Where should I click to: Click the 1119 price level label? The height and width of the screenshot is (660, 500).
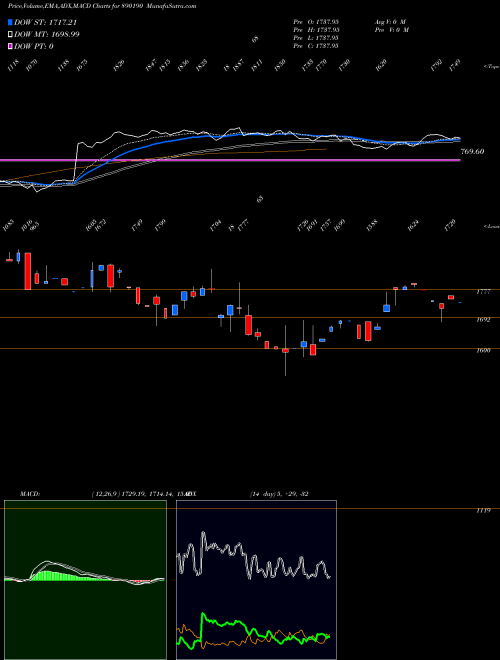(483, 511)
